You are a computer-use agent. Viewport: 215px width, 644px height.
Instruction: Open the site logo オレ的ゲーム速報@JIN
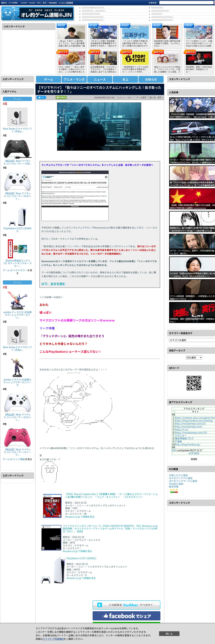point(38,14)
